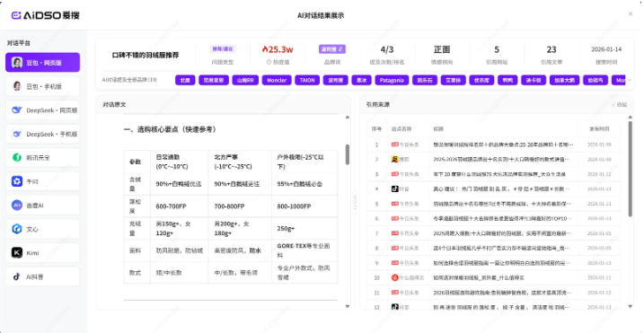Click the 发布时间 column header
Viewport: 644px width, 333px height.
point(600,129)
